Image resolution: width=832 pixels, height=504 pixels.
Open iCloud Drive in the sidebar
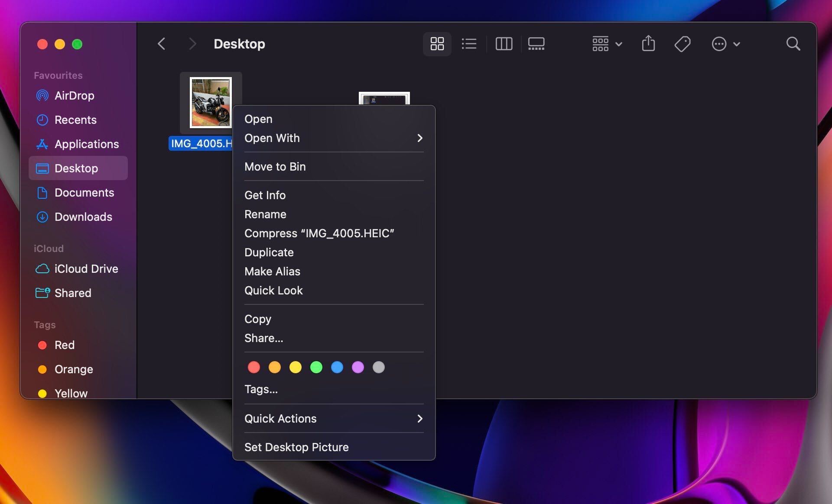coord(78,268)
